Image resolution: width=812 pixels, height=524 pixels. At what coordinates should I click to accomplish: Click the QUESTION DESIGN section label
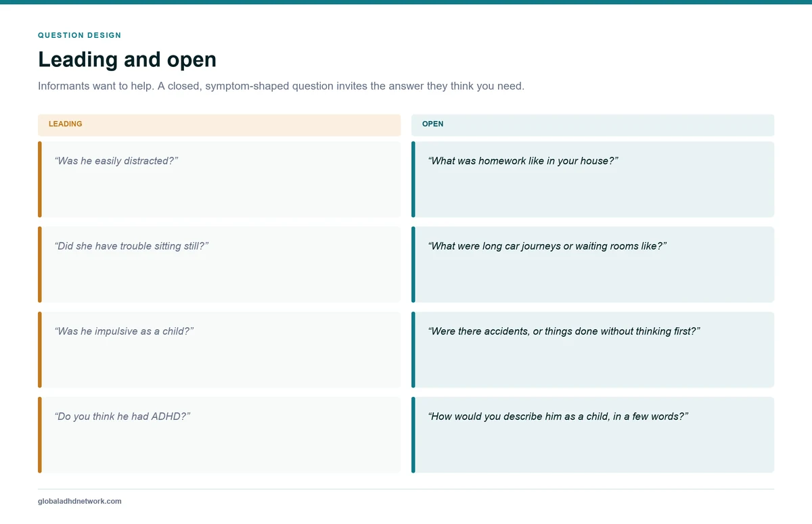(80, 35)
